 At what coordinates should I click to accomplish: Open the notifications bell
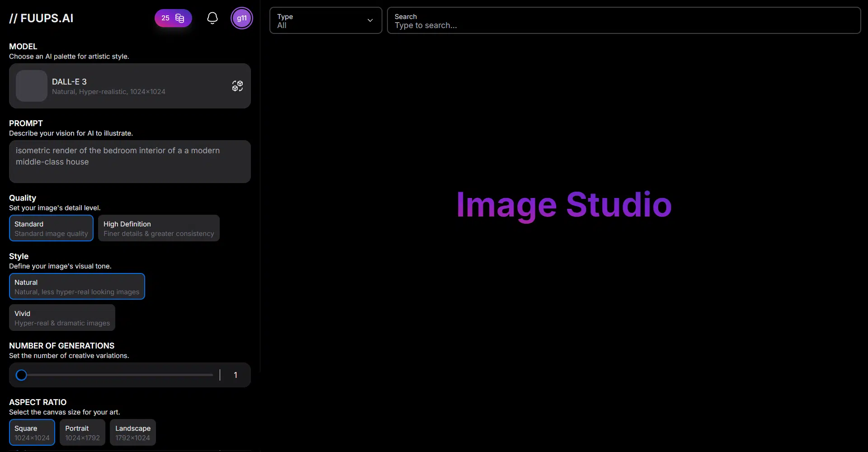(212, 18)
